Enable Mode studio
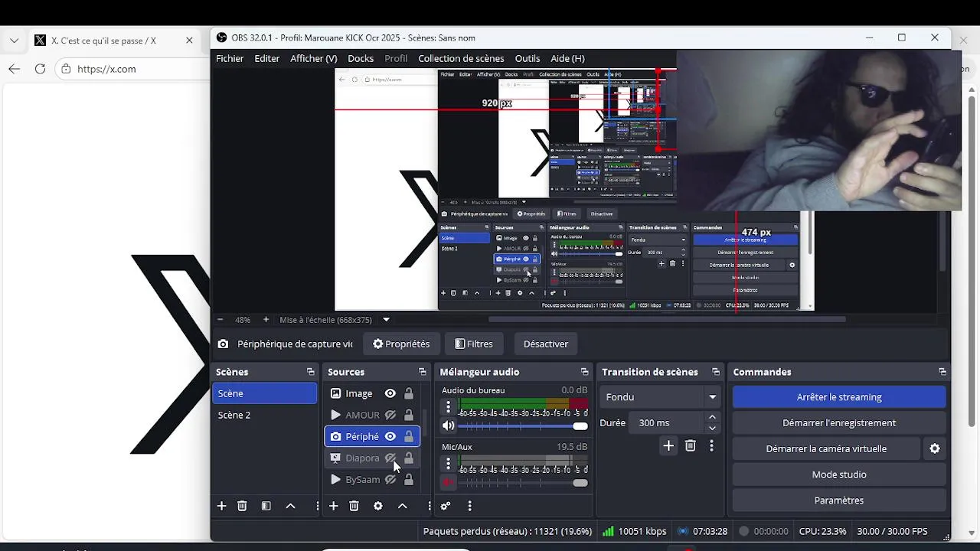 pos(839,474)
